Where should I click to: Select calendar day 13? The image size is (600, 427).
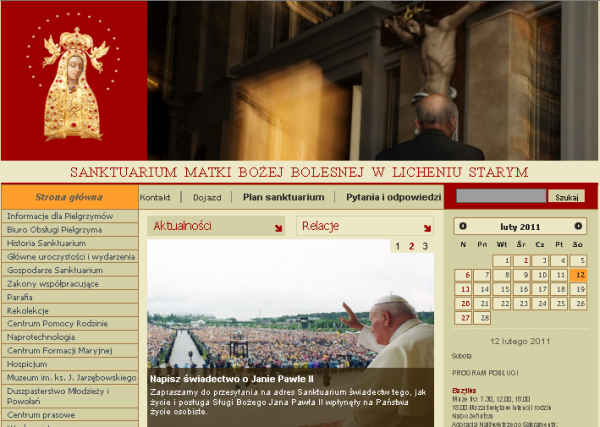(x=463, y=289)
